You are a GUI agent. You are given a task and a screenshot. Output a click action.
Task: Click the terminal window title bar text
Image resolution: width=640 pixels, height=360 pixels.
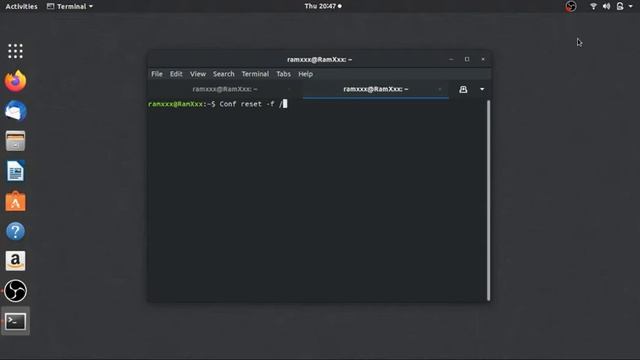(319, 60)
